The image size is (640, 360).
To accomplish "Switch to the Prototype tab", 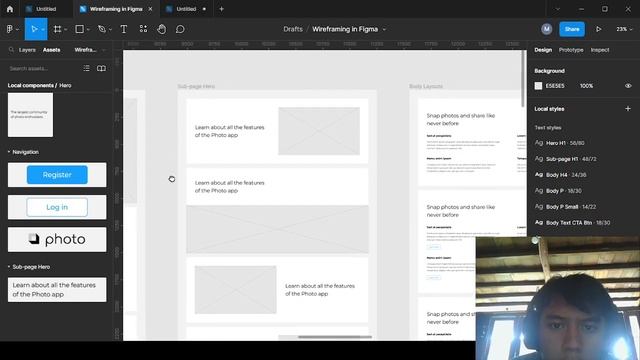I will 571,50.
